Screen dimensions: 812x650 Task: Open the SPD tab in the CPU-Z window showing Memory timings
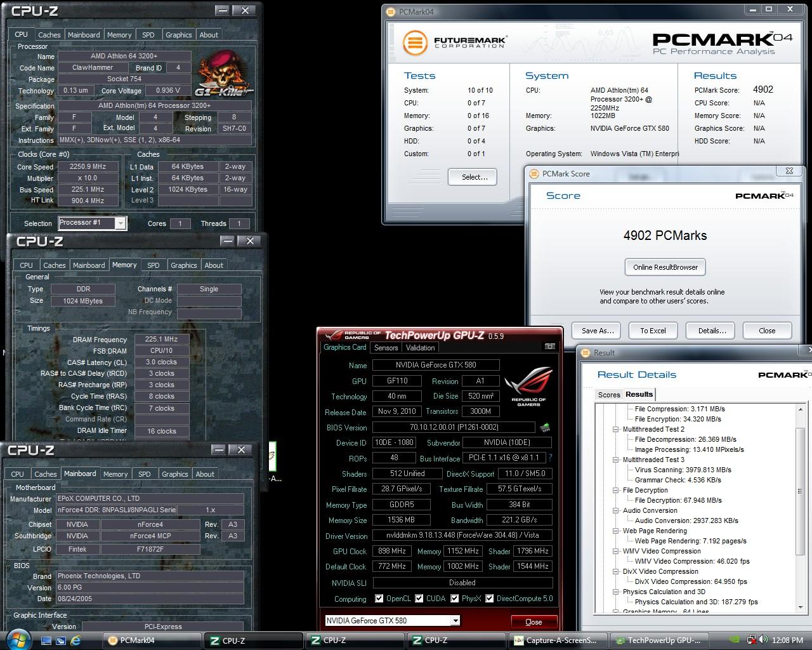point(154,265)
